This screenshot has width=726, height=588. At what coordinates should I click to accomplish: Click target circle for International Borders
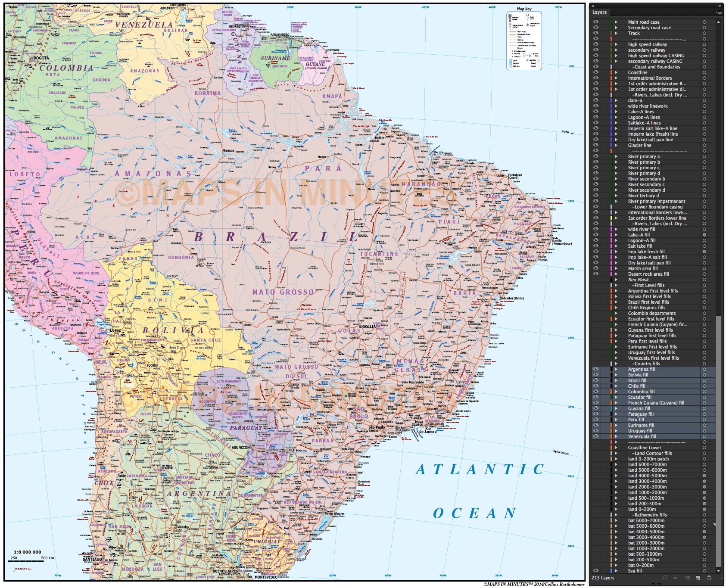[x=704, y=78]
